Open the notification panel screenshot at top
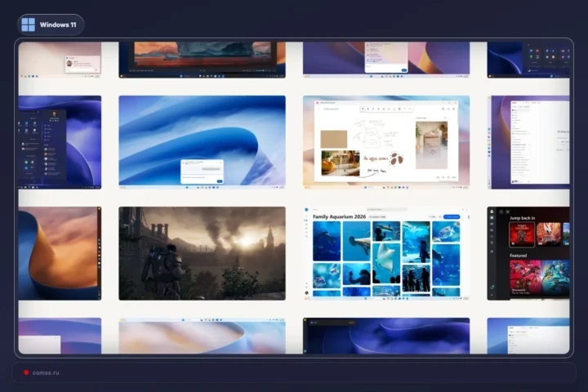Image resolution: width=588 pixels, height=392 pixels. coord(386,60)
